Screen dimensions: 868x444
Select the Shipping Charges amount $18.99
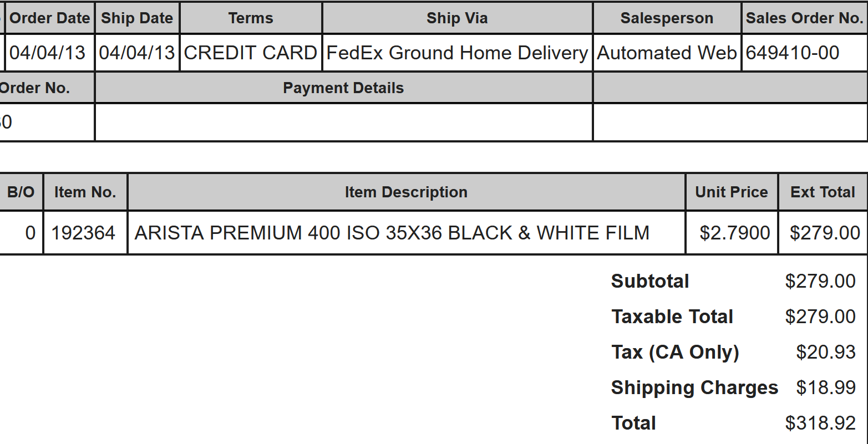(825, 387)
